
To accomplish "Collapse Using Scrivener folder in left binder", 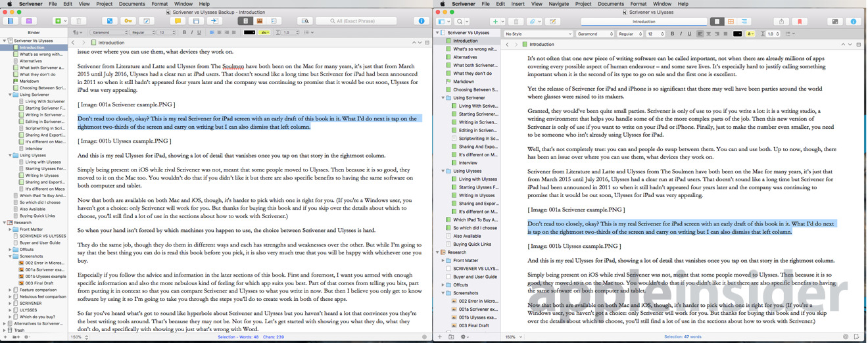I will [x=11, y=95].
